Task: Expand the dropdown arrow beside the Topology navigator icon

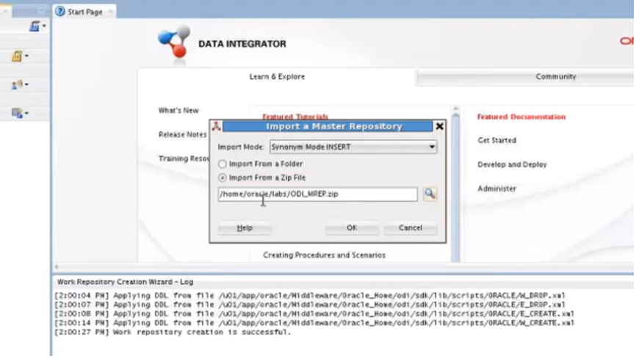Action: (27, 57)
